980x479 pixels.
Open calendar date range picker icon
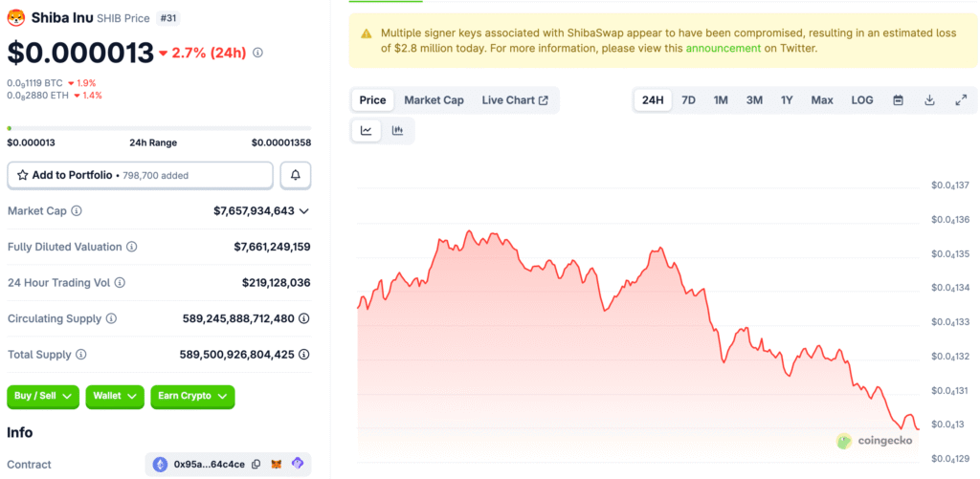tap(898, 100)
